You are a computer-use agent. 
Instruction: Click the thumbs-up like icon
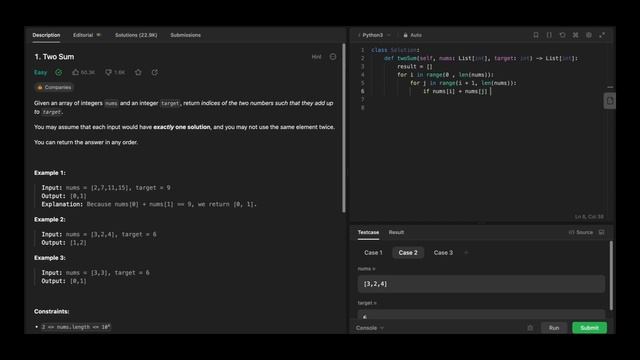tap(76, 72)
